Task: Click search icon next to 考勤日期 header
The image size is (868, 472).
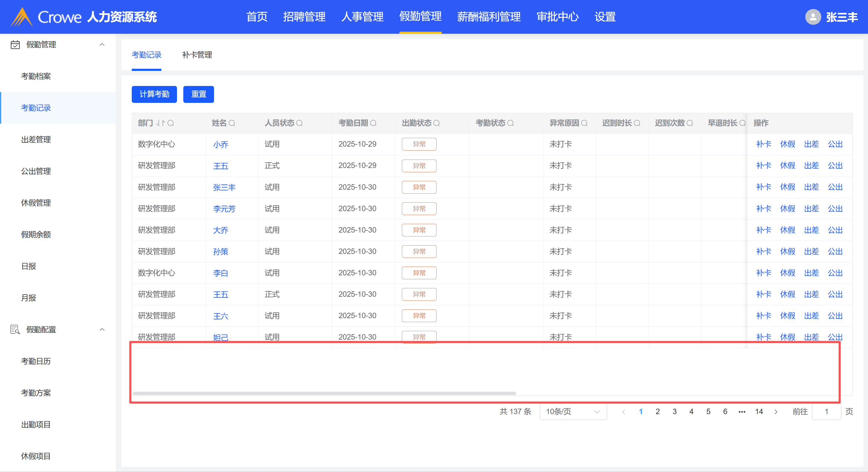Action: coord(373,123)
